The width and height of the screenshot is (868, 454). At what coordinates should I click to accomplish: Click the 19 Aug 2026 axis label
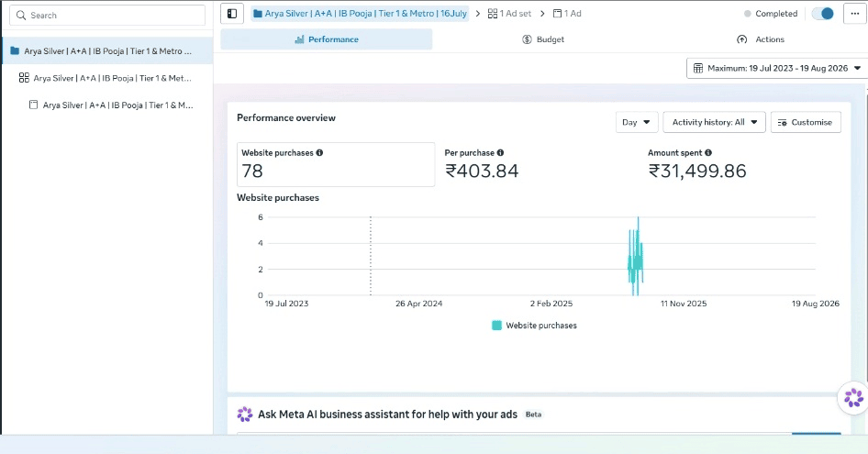coord(816,304)
